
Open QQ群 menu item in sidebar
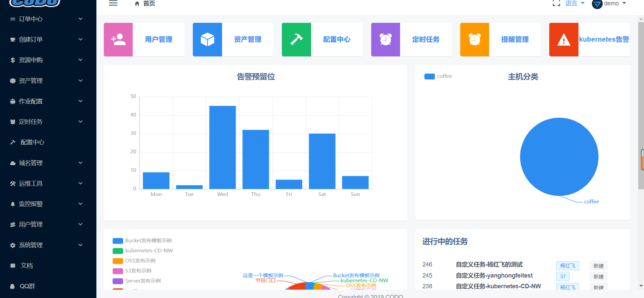click(48, 286)
